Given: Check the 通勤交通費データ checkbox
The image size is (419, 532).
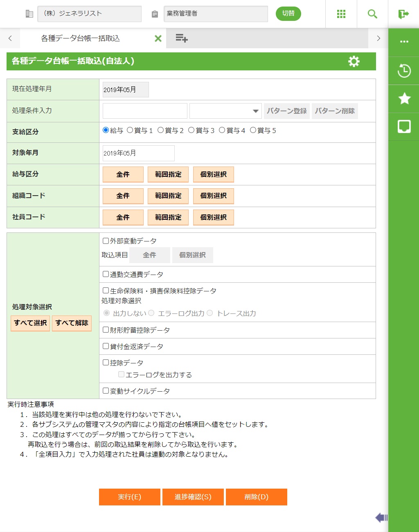Looking at the screenshot, I should tap(106, 274).
